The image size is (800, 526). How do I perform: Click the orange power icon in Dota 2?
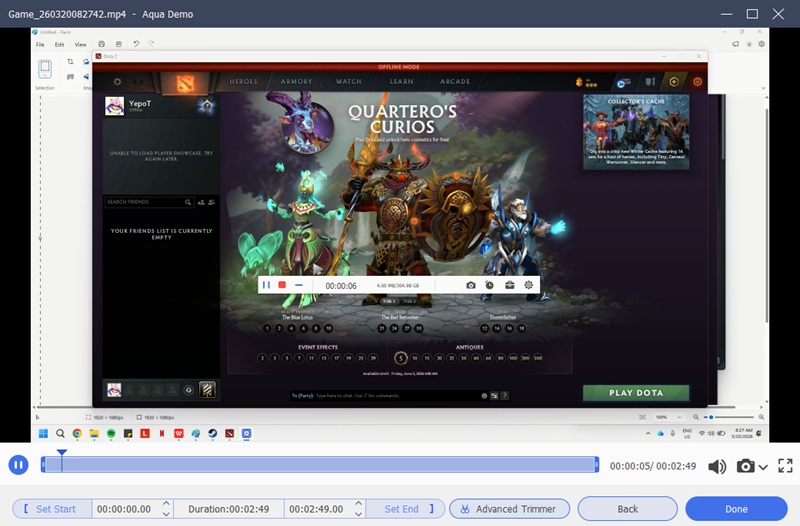point(697,82)
